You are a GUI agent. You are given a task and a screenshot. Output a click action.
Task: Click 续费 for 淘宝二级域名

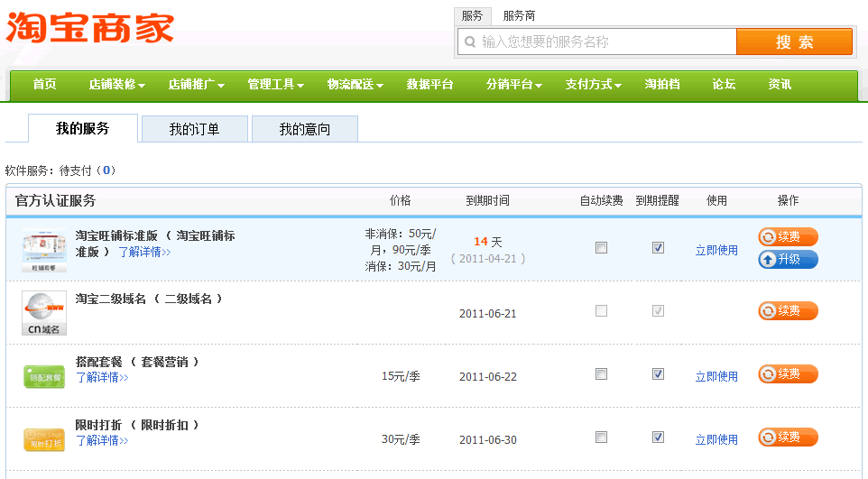pyautogui.click(x=788, y=310)
